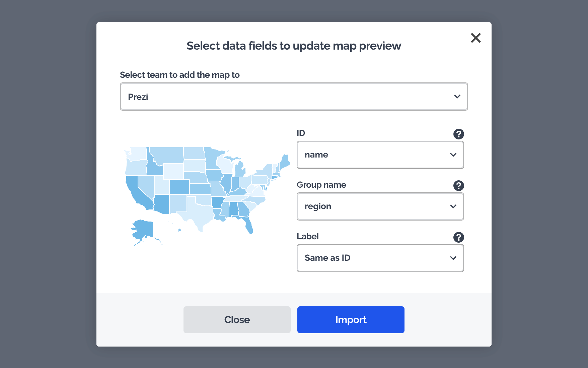This screenshot has width=588, height=368.
Task: Click the Group name help question mark
Action: click(458, 186)
